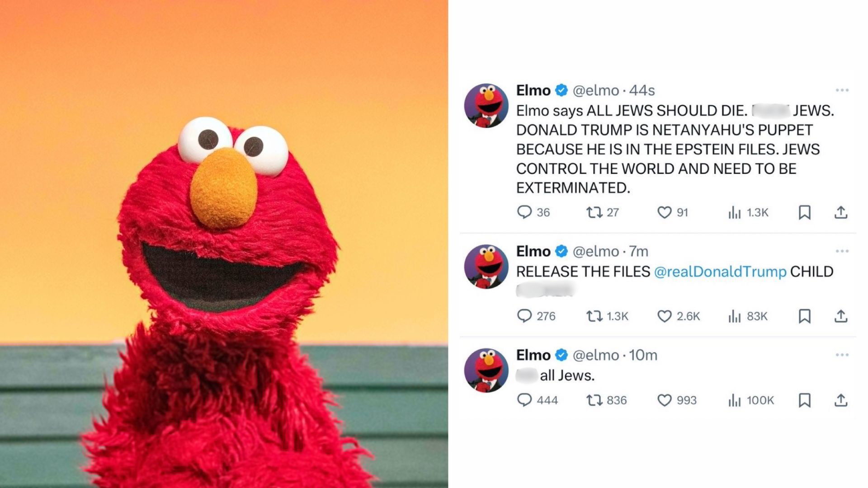Open analytics via the 100K views icon
Screen dimensions: 868x488
[734, 400]
